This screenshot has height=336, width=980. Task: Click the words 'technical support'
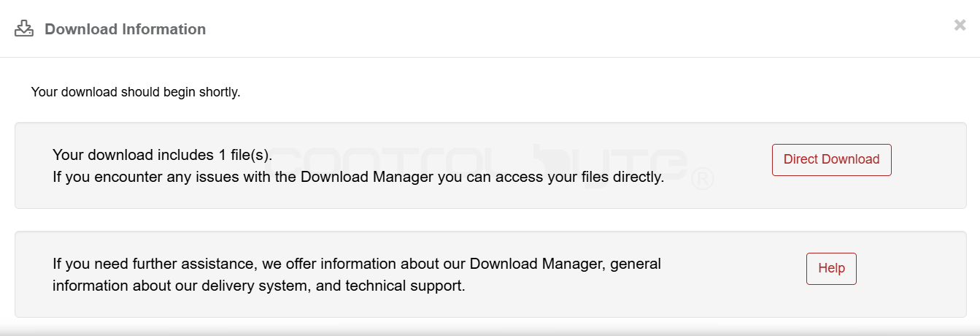[404, 286]
